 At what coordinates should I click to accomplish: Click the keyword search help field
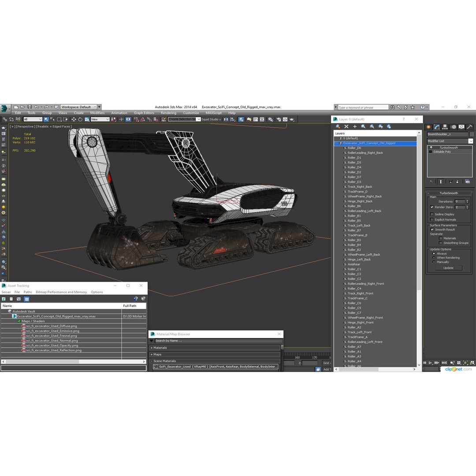[x=363, y=107]
